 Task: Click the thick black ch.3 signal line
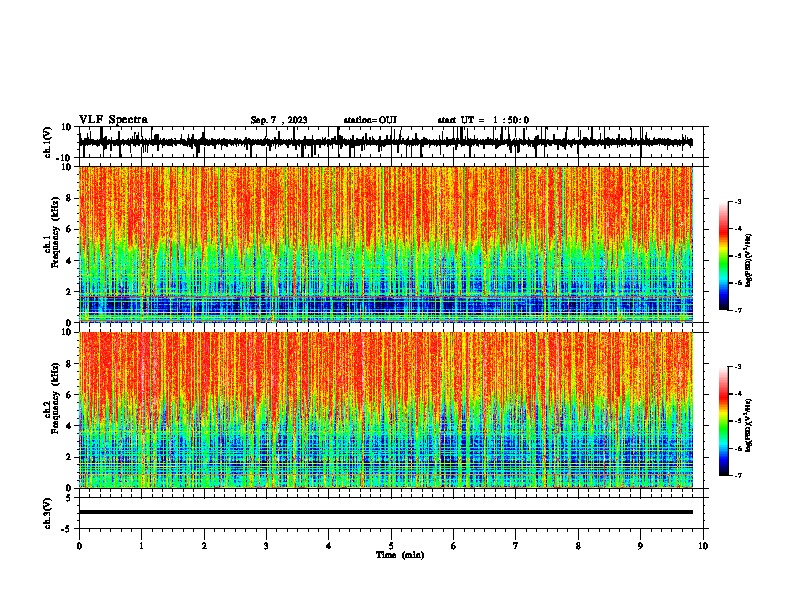386,512
